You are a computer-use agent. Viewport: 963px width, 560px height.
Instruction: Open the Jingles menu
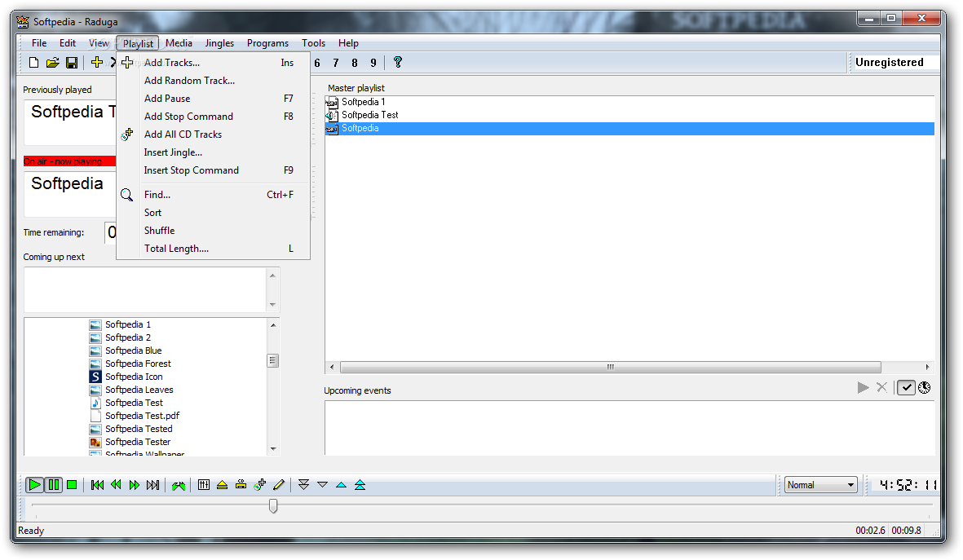click(x=219, y=43)
